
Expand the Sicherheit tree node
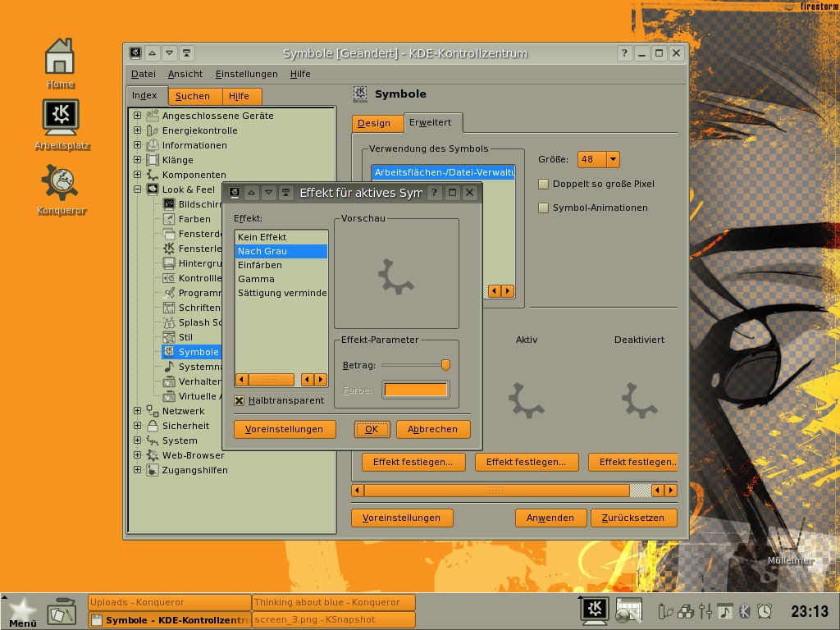point(137,426)
